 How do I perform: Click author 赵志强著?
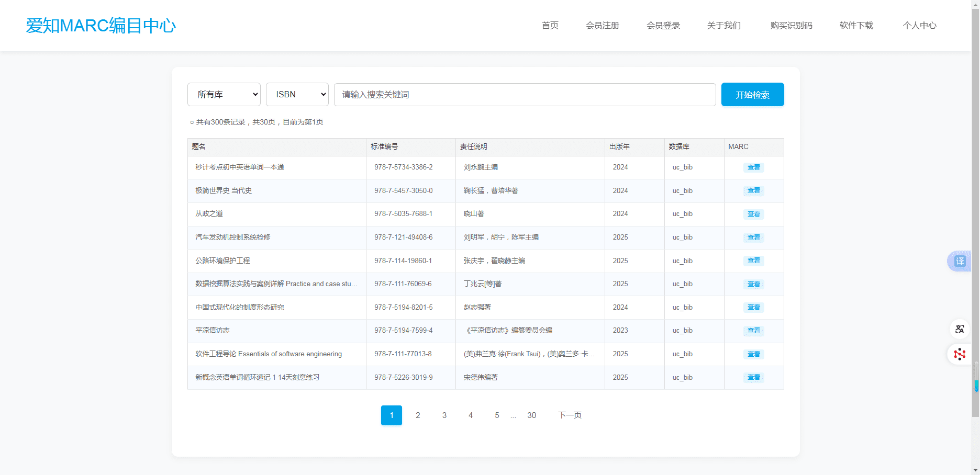tap(477, 308)
